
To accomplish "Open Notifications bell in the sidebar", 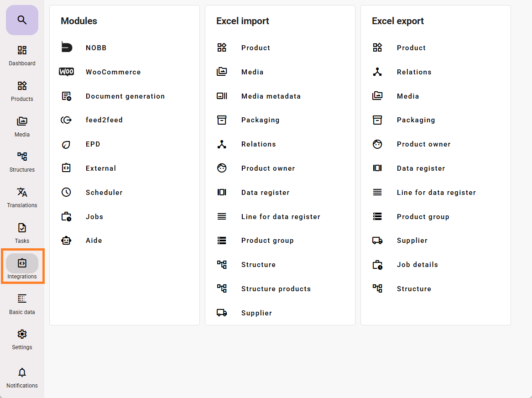I will pyautogui.click(x=22, y=377).
